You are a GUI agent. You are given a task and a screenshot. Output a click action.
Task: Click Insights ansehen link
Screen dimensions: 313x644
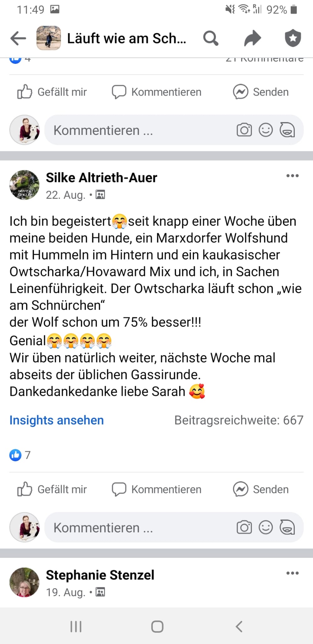[x=57, y=420]
